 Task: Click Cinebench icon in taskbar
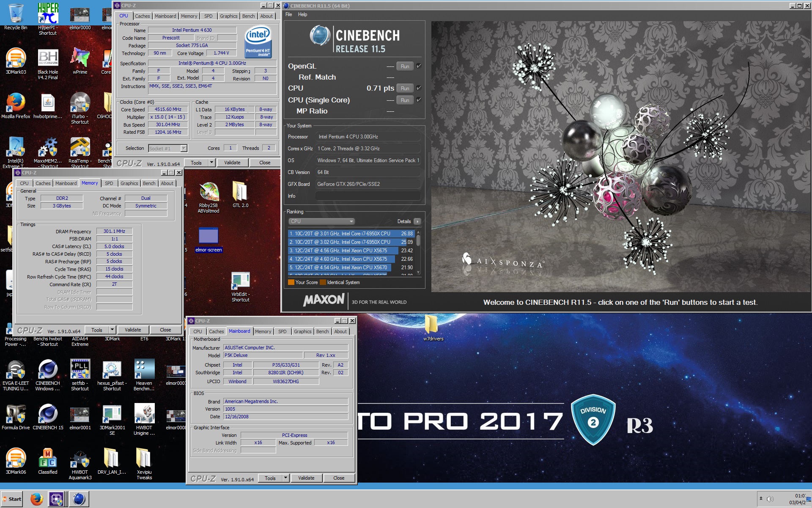click(79, 499)
